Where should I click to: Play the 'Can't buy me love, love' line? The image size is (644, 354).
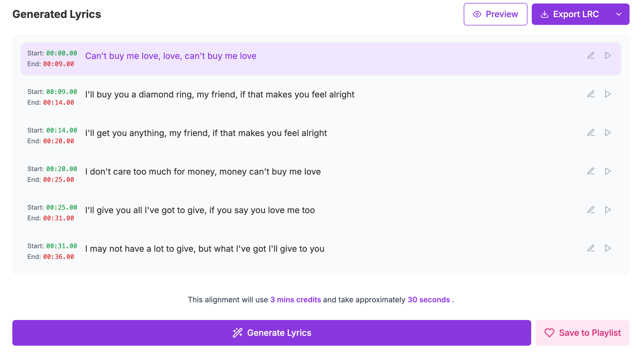tap(608, 55)
